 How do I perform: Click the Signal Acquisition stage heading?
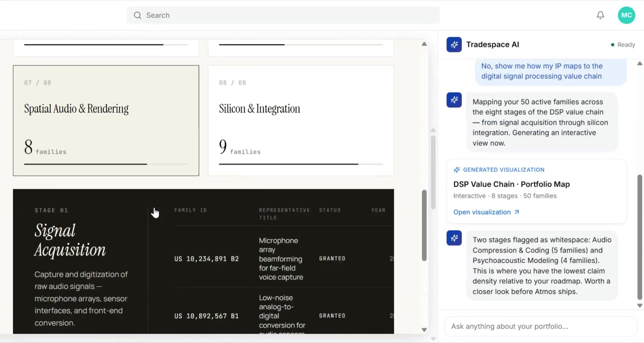tap(70, 240)
